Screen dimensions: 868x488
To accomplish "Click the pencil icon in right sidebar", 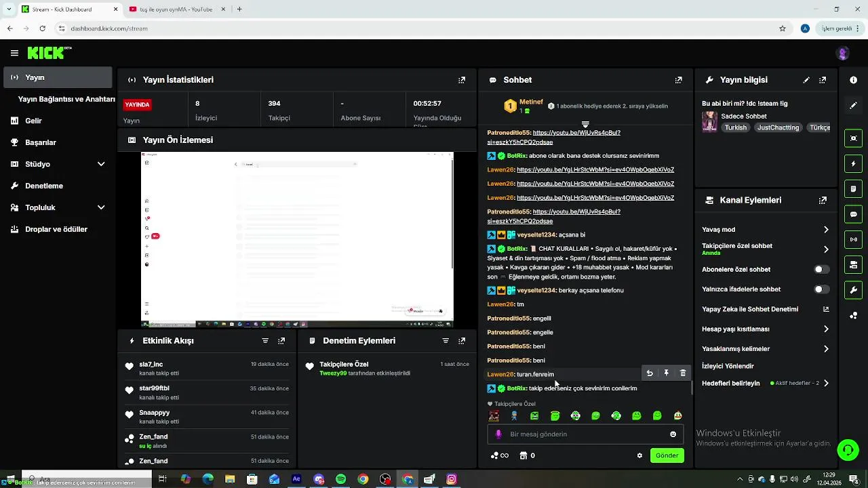I will coord(853,106).
